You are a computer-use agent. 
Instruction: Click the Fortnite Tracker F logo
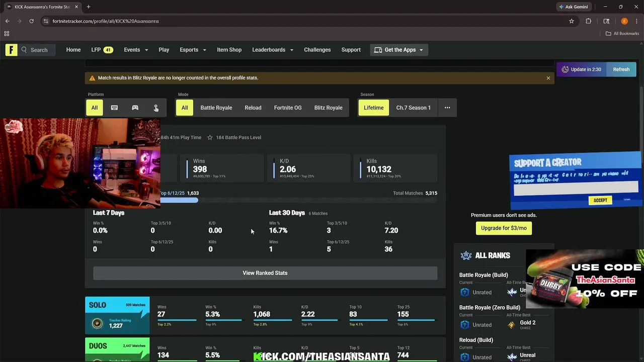click(11, 50)
